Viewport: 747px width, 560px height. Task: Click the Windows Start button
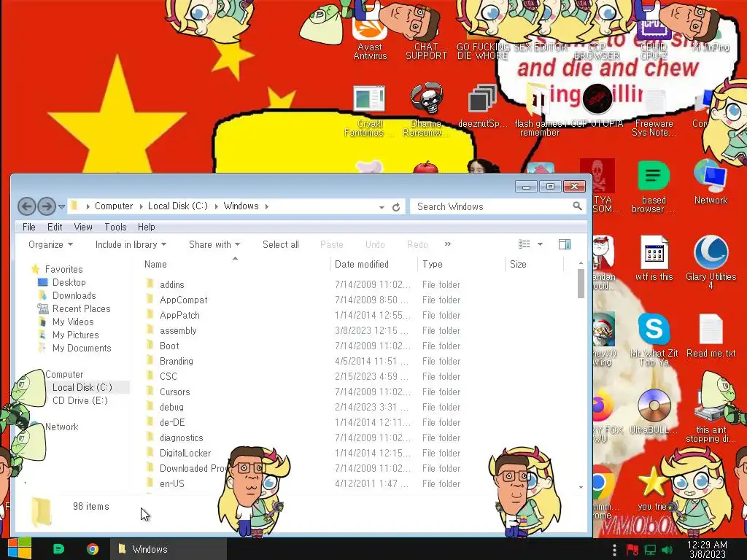pos(19,548)
